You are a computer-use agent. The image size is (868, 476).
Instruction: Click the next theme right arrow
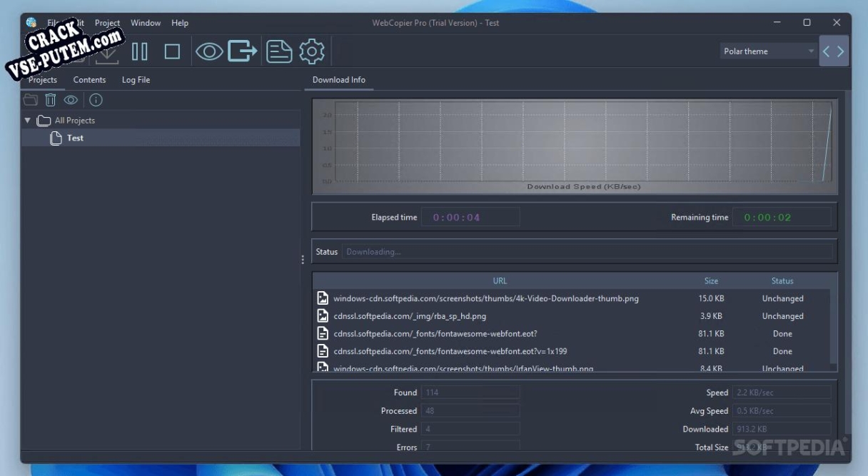841,51
